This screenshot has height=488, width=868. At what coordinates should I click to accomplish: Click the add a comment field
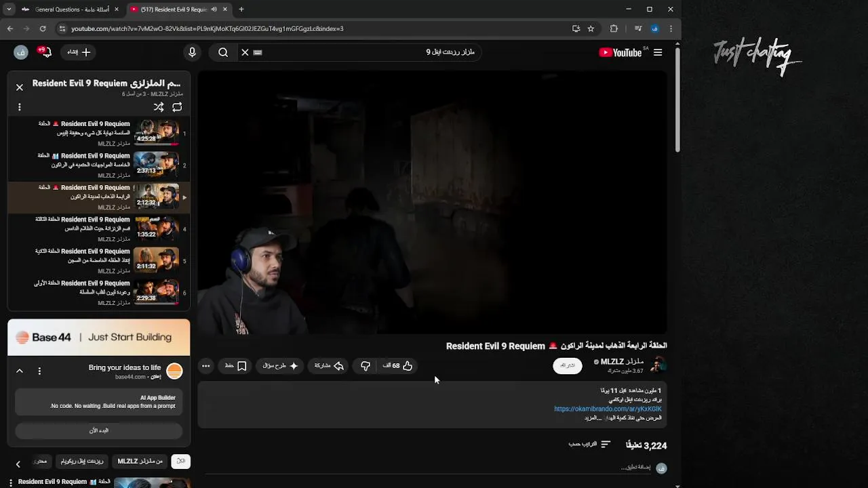(x=636, y=468)
